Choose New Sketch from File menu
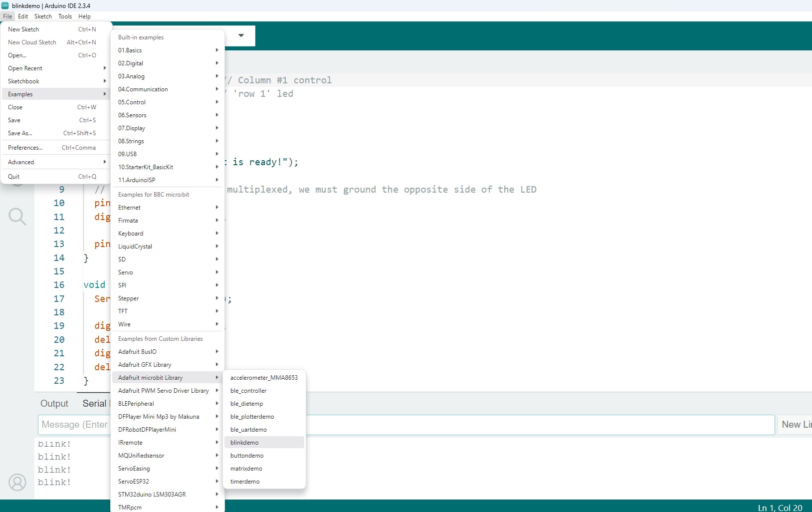Screen dimensions: 812x512 point(55,29)
